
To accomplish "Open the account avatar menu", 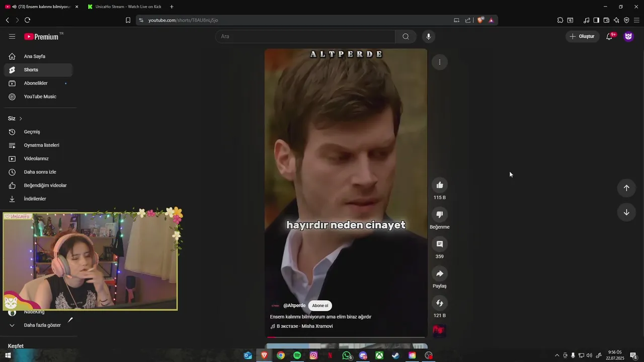I will click(x=628, y=36).
